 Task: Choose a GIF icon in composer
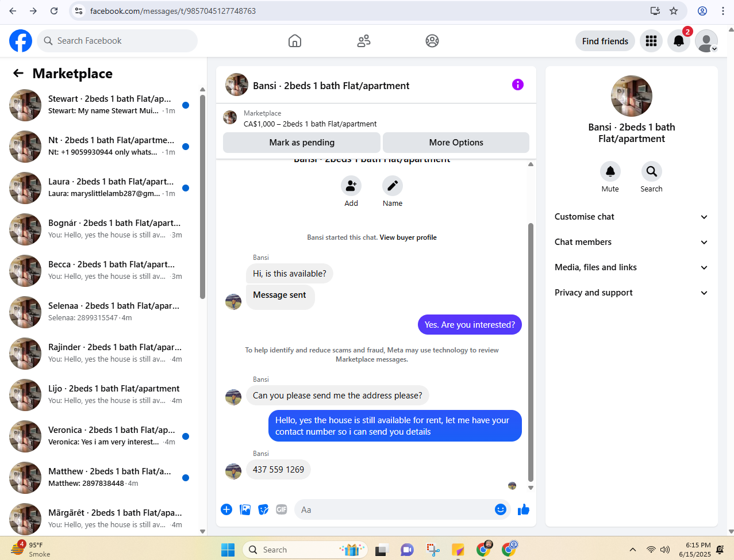[282, 509]
